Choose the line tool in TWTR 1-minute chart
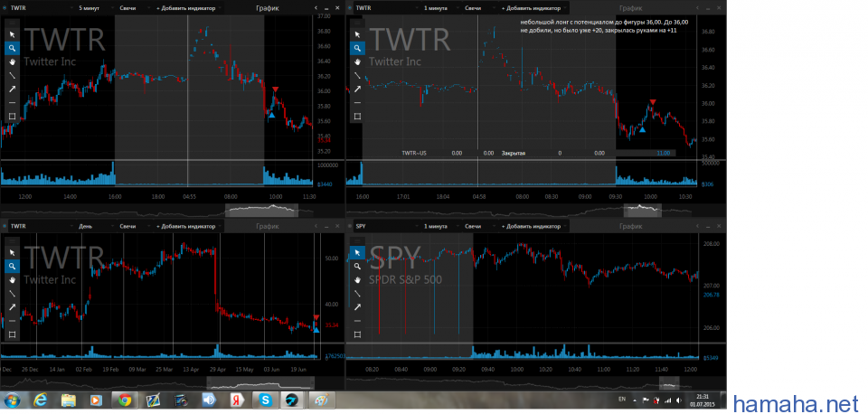The image size is (868, 414). pos(357,75)
